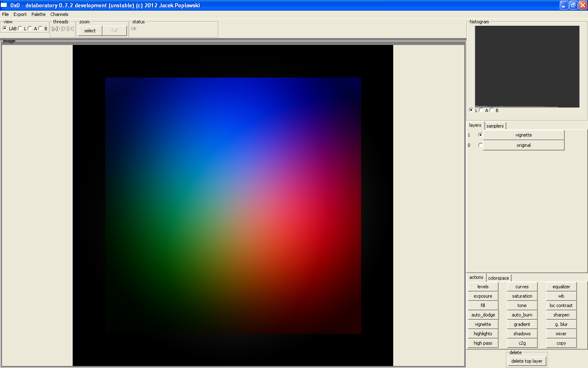Add a vignette from the actions panel

click(483, 324)
